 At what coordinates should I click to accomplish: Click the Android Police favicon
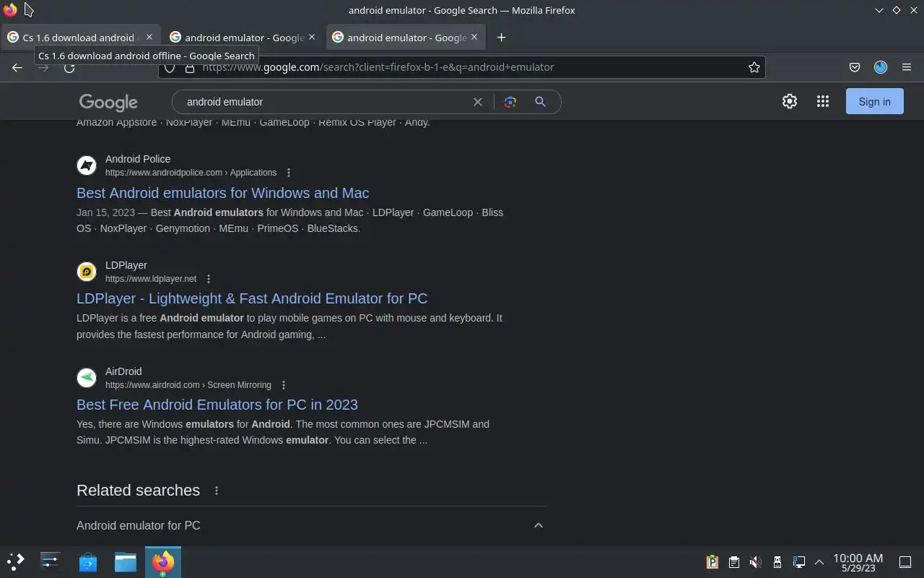pos(87,165)
